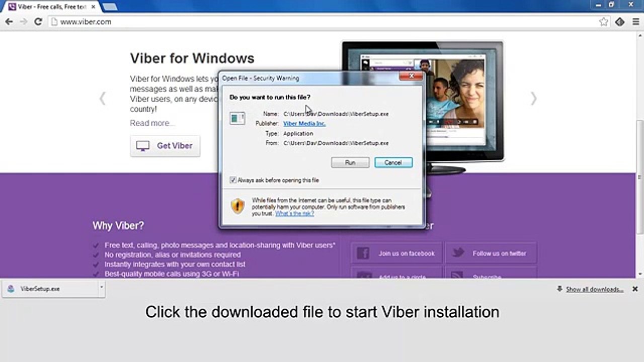Viewport: 644px width, 362px height.
Task: Click the Type value Application
Action: click(x=298, y=134)
